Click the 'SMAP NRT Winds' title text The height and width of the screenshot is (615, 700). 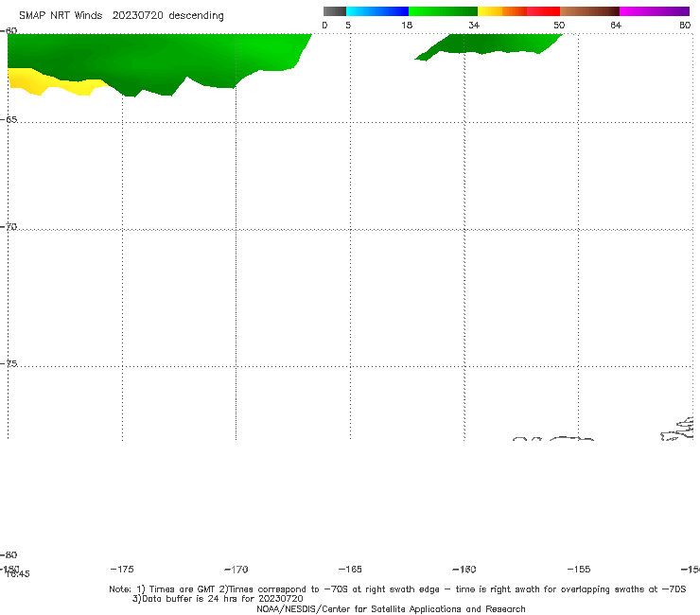61,16
